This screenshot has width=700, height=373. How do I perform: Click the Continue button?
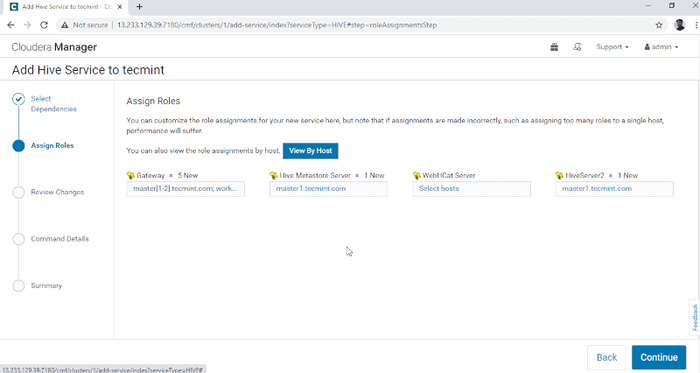(x=659, y=357)
